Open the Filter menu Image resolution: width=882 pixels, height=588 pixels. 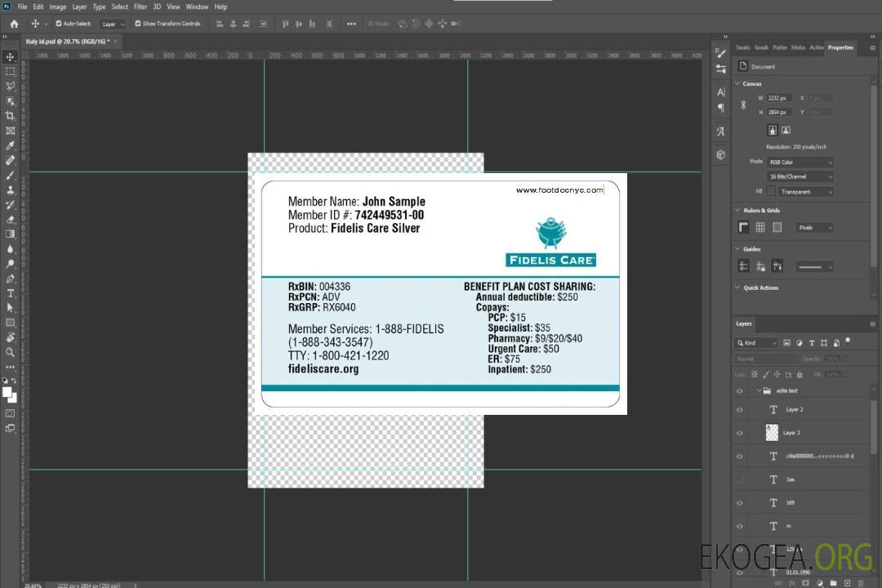click(x=140, y=7)
